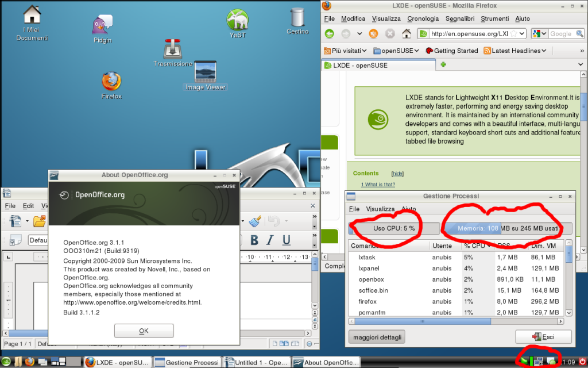Open file manager from the panel launcher
The image size is (588, 368).
point(18,362)
